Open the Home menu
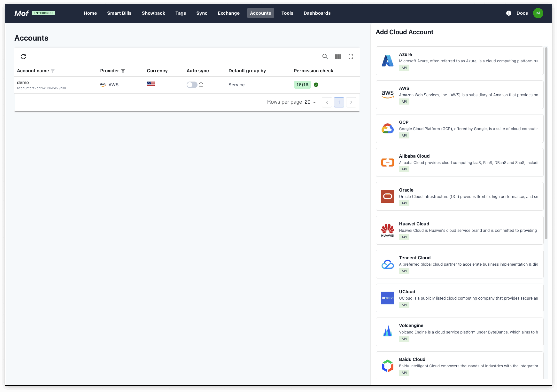Screen dimensions: 557x392 90,13
